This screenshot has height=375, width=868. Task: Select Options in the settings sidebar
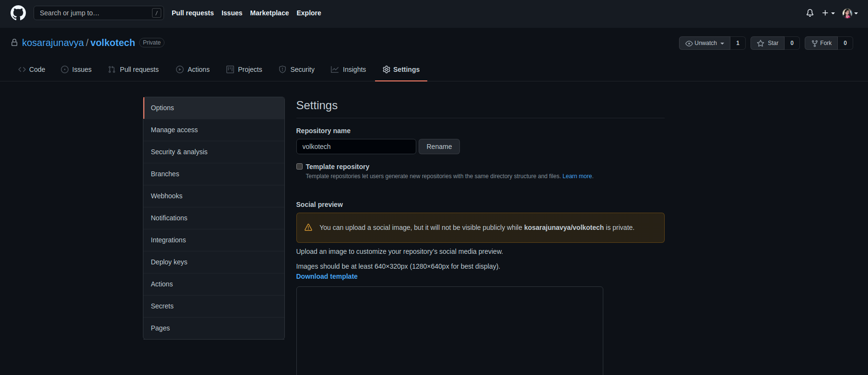click(x=214, y=108)
